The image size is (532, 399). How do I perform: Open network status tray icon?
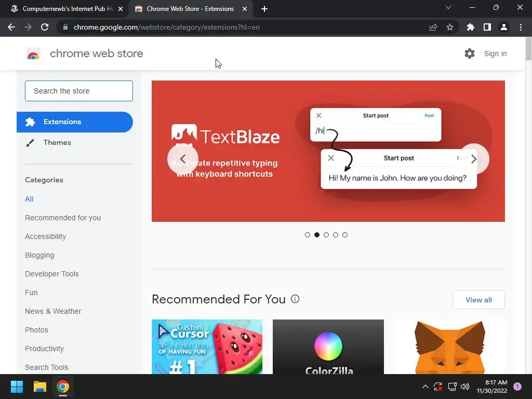[452, 387]
